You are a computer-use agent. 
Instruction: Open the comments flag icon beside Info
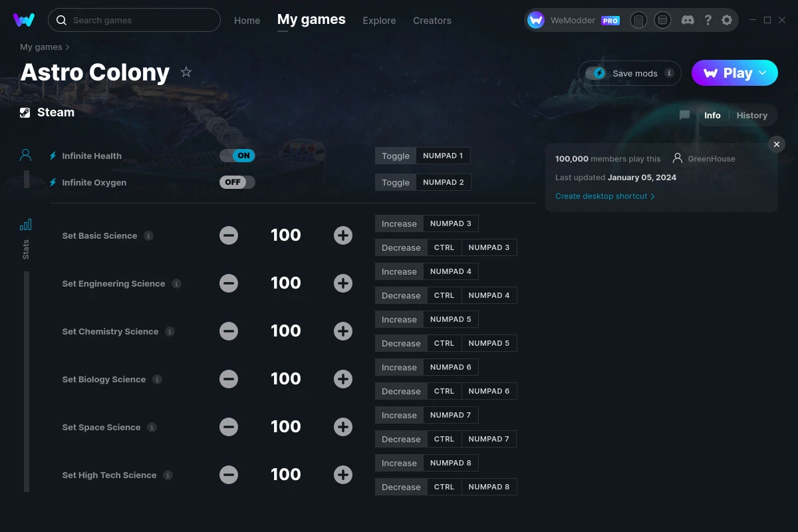point(684,115)
